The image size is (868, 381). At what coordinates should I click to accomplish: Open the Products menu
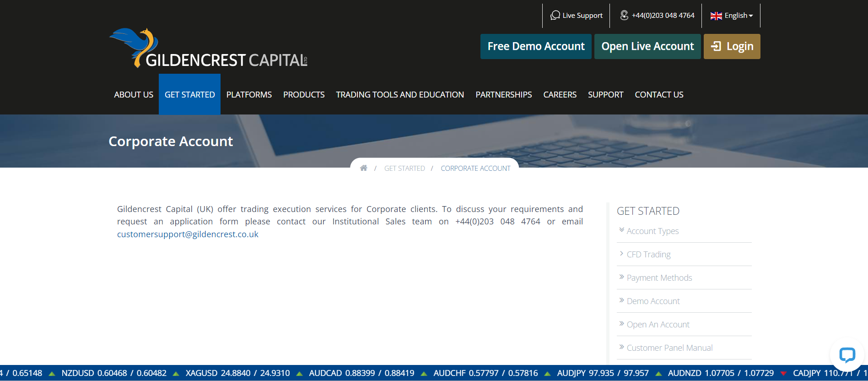click(304, 94)
